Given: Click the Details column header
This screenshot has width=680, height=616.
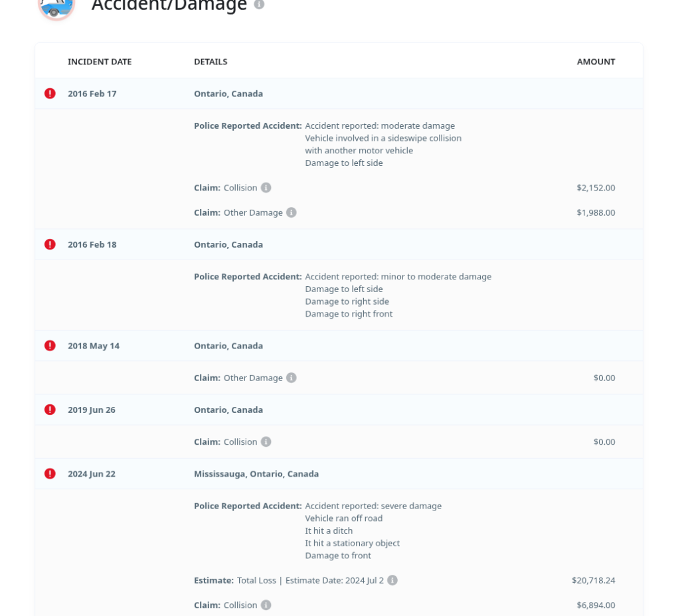Looking at the screenshot, I should point(211,62).
